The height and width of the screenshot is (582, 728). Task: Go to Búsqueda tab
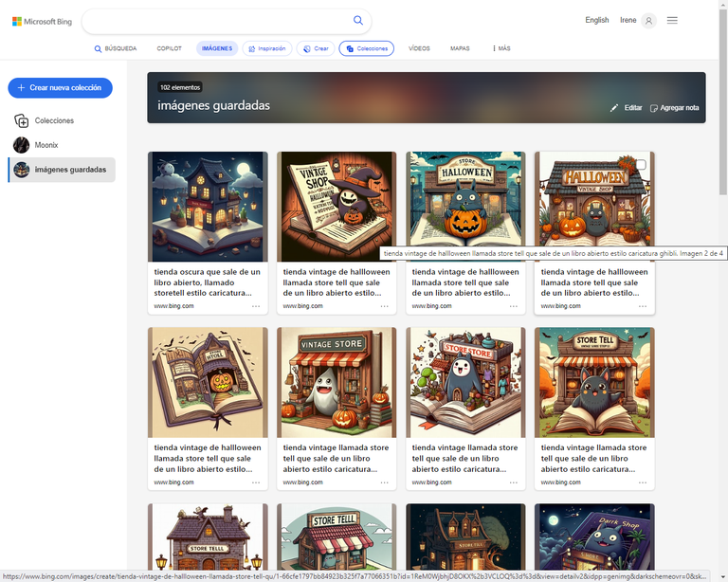click(x=116, y=48)
